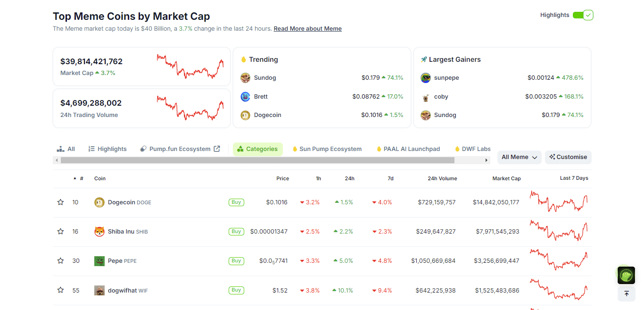The height and width of the screenshot is (310, 644).
Task: Click the Pump.fun external link icon
Action: (x=217, y=149)
